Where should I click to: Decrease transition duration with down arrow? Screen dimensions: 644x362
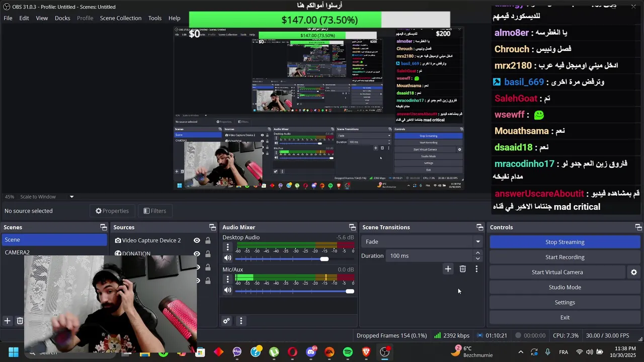point(477,258)
